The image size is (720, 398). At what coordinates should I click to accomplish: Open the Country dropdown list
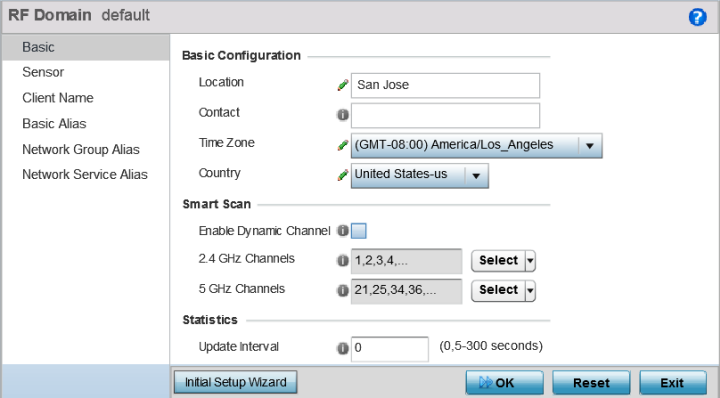tap(420, 175)
